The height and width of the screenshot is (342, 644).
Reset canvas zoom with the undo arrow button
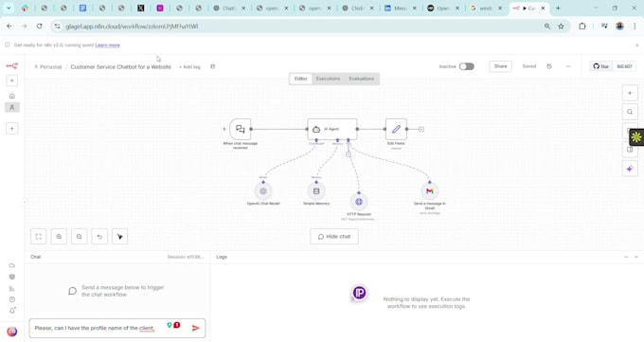click(99, 236)
